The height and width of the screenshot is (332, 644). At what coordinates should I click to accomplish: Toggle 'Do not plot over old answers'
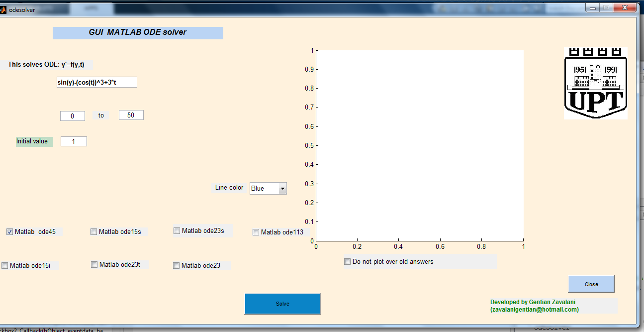(x=347, y=262)
